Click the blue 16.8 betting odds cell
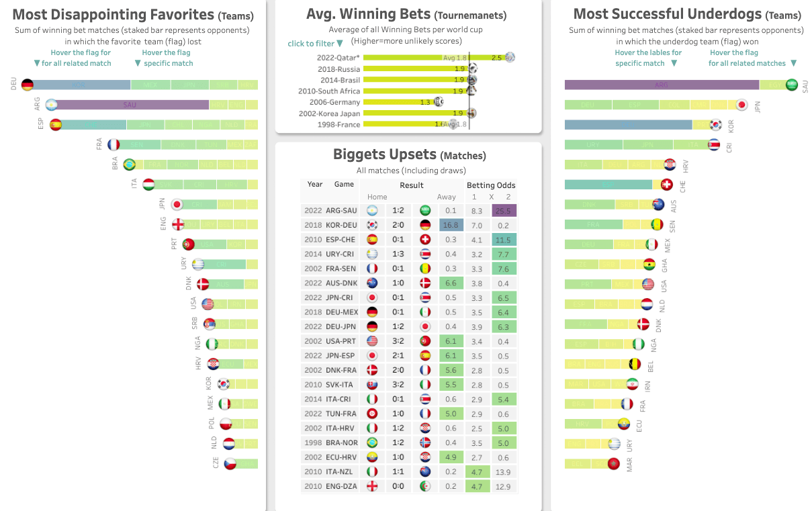 (451, 225)
